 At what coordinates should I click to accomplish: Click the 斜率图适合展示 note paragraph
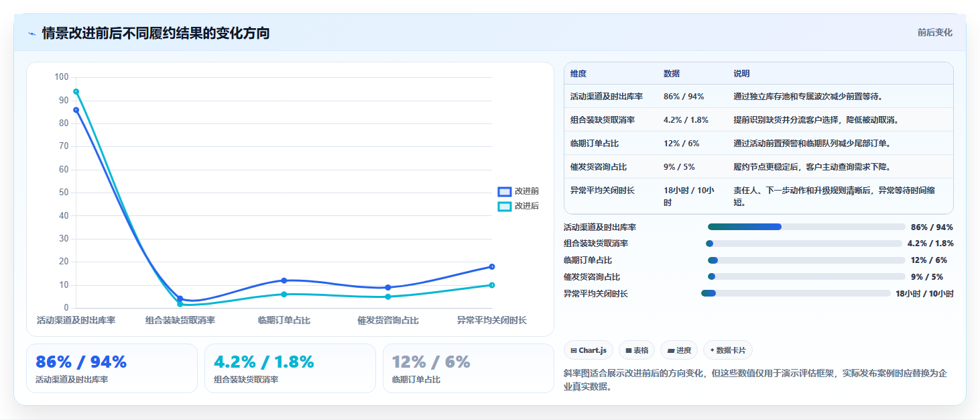(755, 380)
